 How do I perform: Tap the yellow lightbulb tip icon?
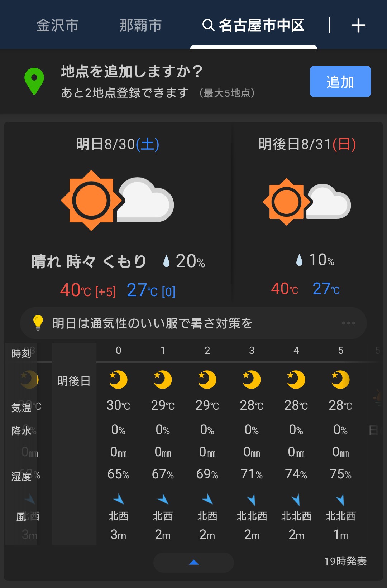(x=38, y=323)
